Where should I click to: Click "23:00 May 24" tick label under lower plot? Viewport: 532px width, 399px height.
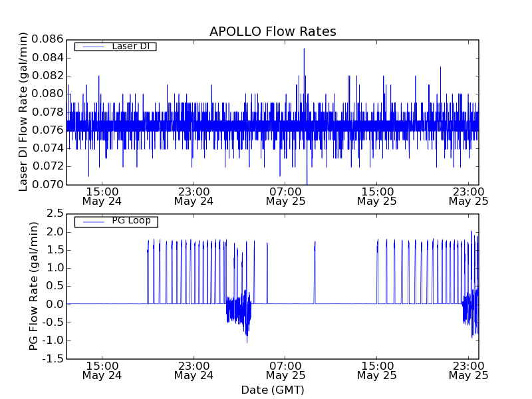194,370
